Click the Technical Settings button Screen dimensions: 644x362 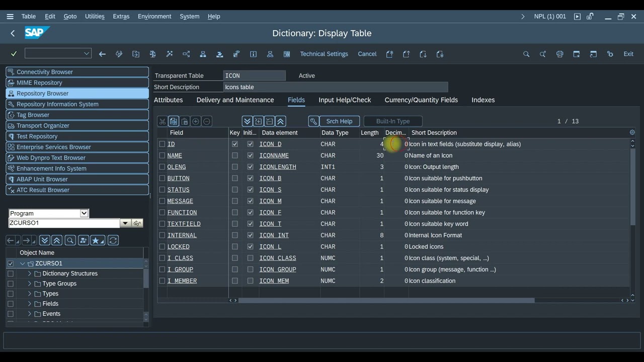pyautogui.click(x=324, y=54)
